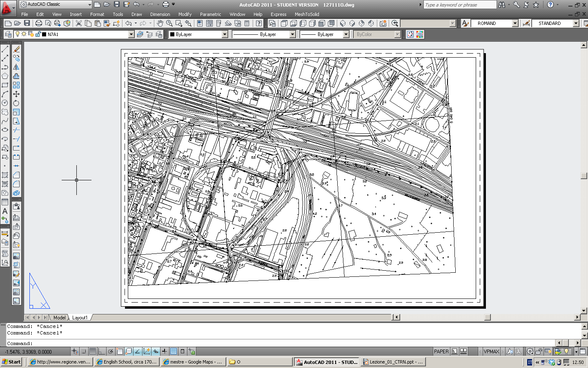The width and height of the screenshot is (588, 368).
Task: Open the Table tool
Action: click(5, 202)
